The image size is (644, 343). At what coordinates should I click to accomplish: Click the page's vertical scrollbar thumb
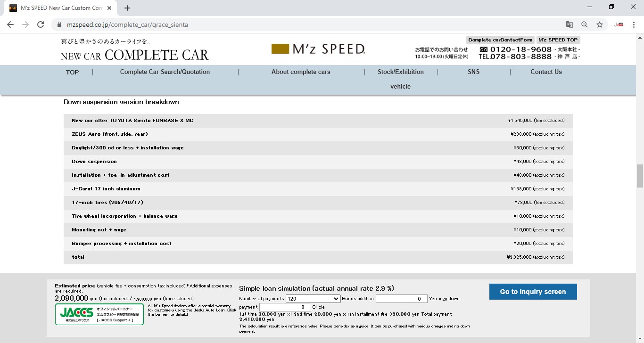[640, 176]
